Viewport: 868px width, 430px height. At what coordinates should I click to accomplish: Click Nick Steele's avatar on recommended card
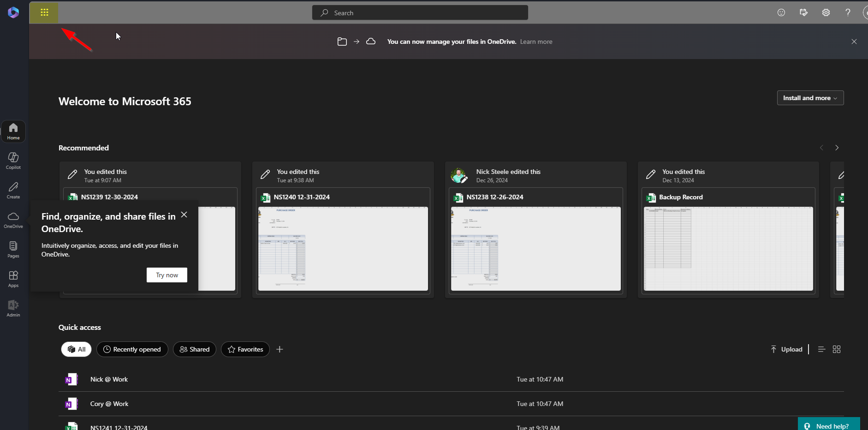pyautogui.click(x=459, y=175)
